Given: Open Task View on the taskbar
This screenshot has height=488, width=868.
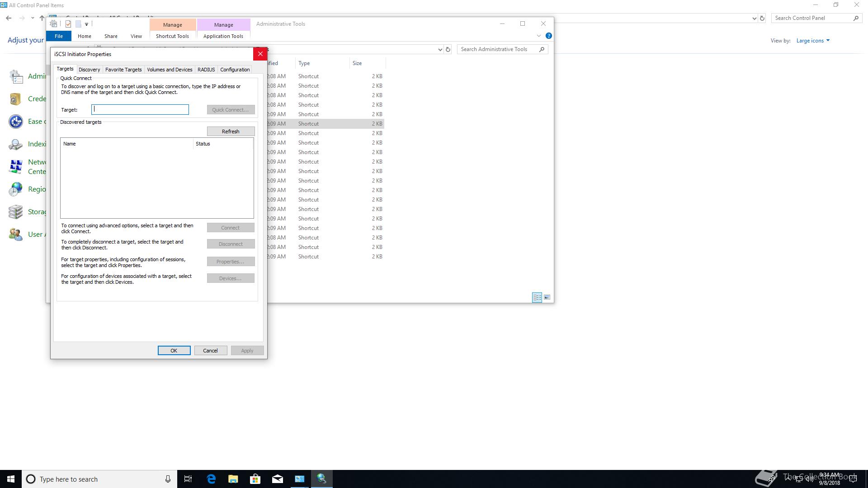Looking at the screenshot, I should click(188, 479).
